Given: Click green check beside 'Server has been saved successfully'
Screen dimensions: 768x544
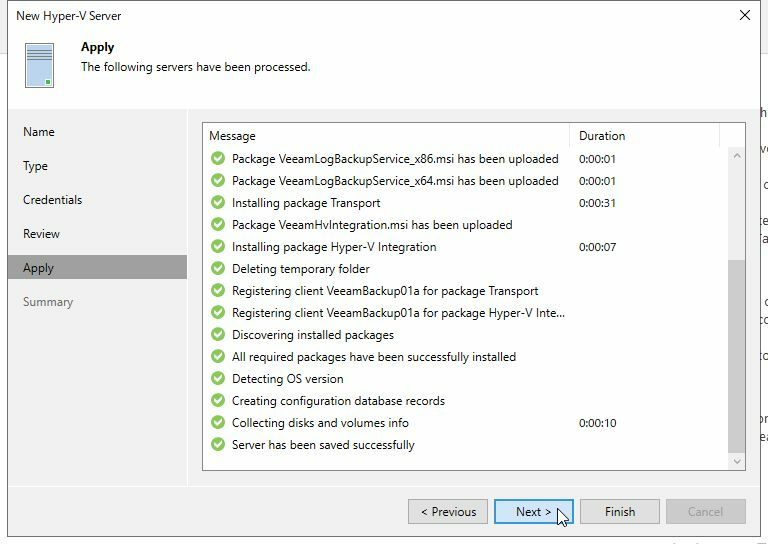Looking at the screenshot, I should click(218, 445).
